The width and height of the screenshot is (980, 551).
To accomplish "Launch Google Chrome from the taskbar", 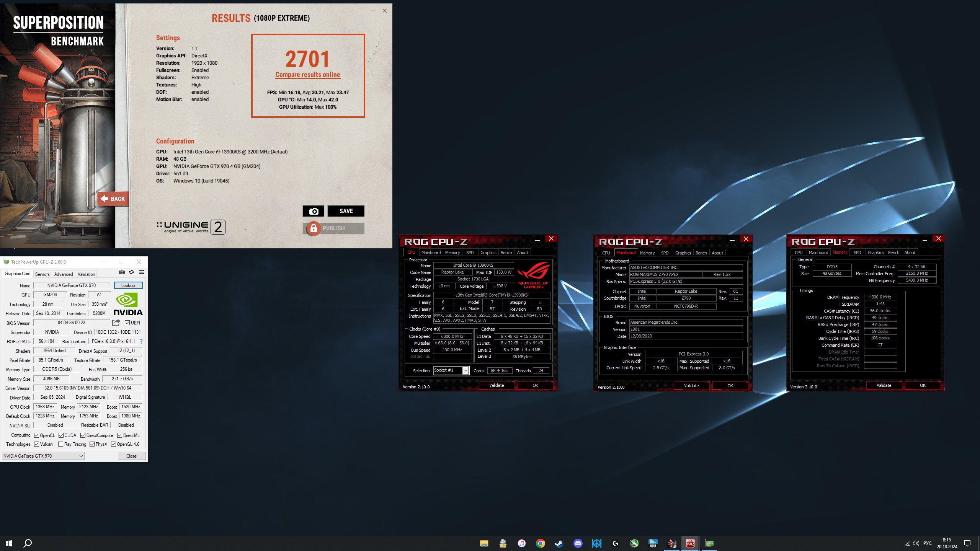I will coord(540,543).
